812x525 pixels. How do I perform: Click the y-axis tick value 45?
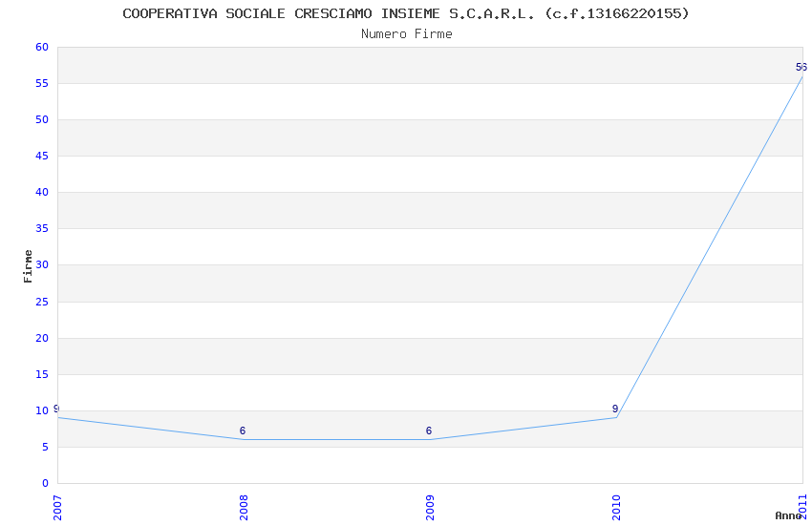click(42, 156)
